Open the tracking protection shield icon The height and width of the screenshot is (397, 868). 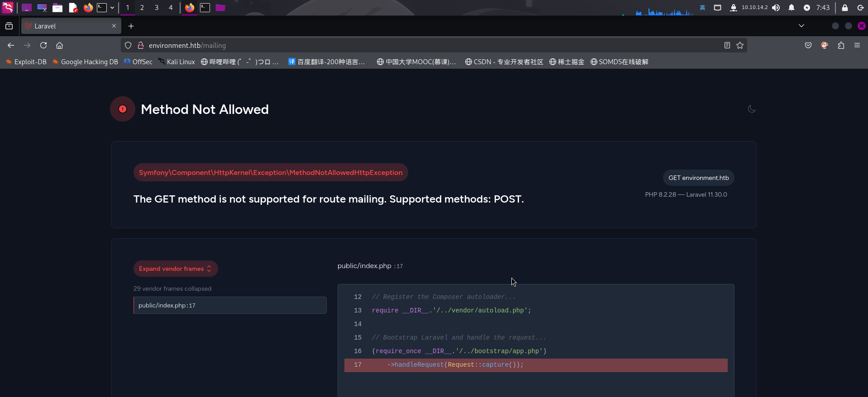click(128, 45)
